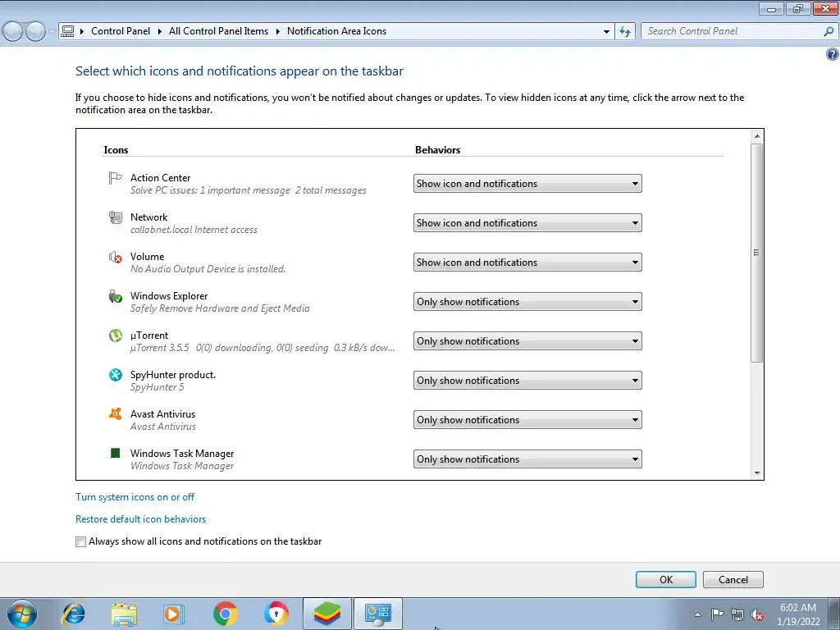Show hidden tray icons arrow
Viewport: 840px width, 630px height.
pyautogui.click(x=697, y=614)
